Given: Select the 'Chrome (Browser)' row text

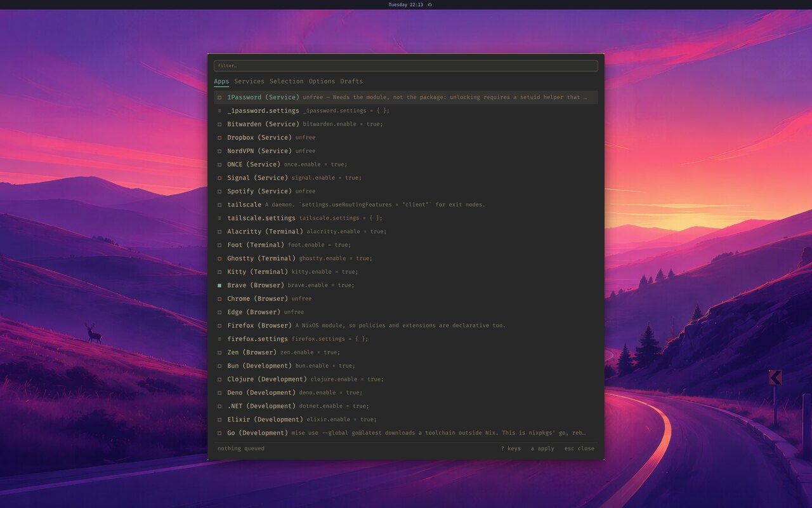Looking at the screenshot, I should [258, 298].
